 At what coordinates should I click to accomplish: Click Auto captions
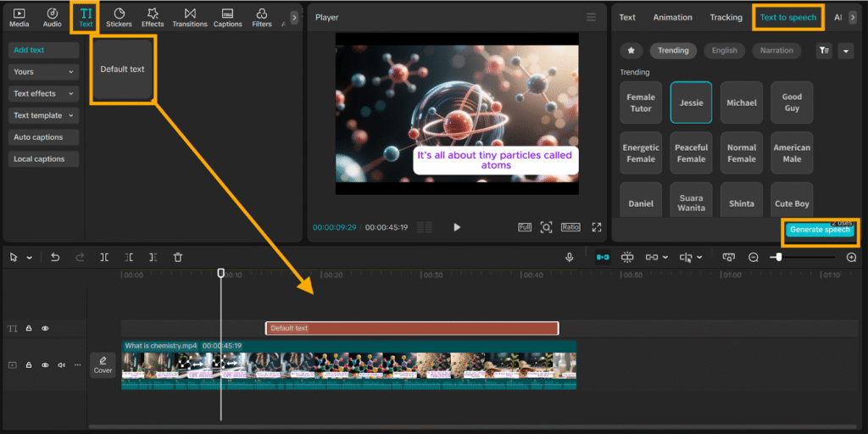click(44, 137)
